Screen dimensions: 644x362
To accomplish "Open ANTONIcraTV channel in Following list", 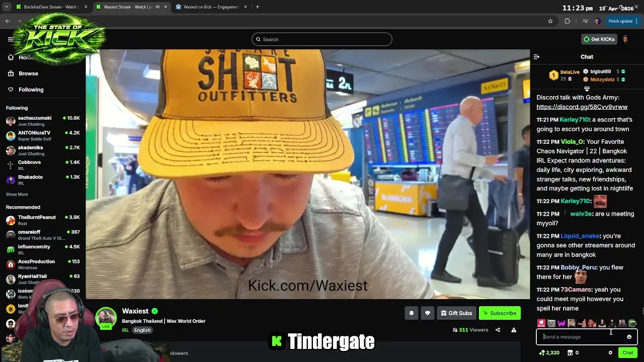I will pos(43,136).
